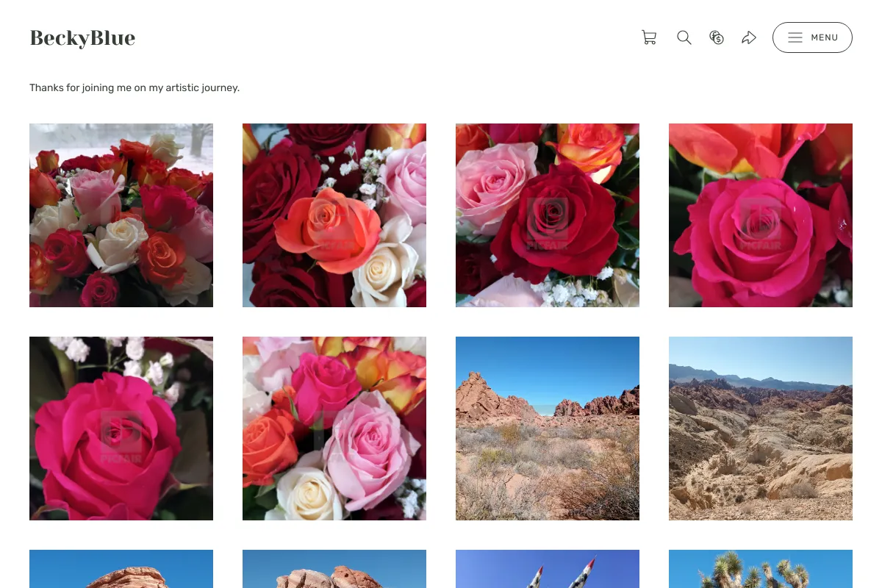View the rocky canyon landscape photo
Viewport: 882px width, 588px height.
(x=761, y=429)
